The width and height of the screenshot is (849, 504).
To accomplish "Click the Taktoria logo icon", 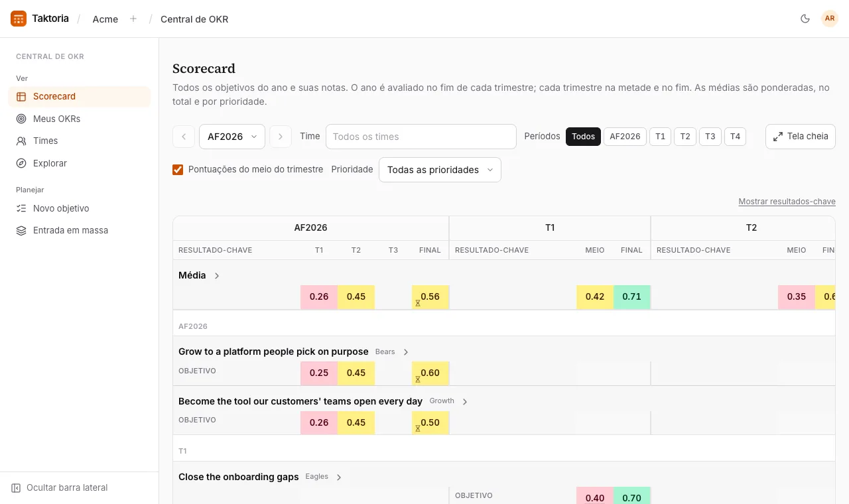I will point(19,19).
